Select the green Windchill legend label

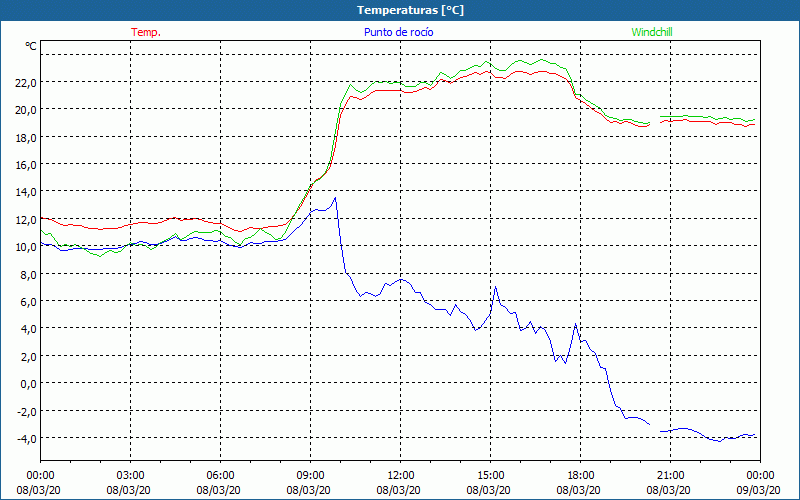click(652, 32)
